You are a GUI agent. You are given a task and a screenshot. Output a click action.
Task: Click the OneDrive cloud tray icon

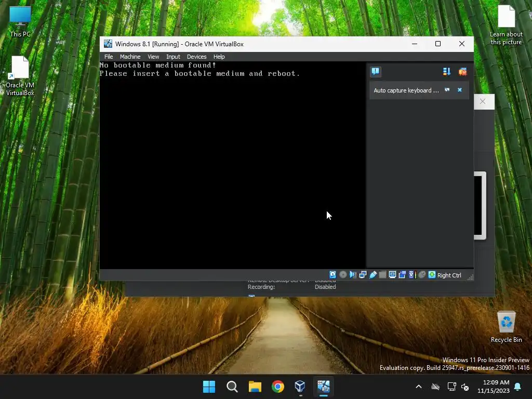coord(435,387)
